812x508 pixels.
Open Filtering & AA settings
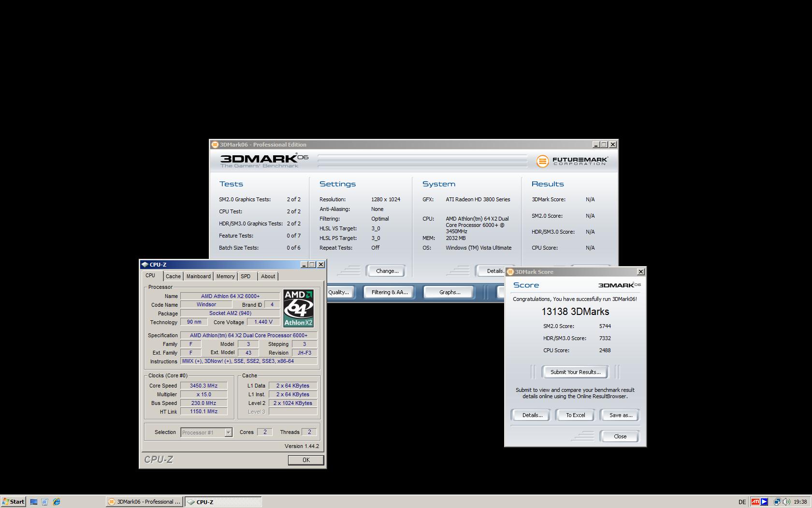[389, 292]
